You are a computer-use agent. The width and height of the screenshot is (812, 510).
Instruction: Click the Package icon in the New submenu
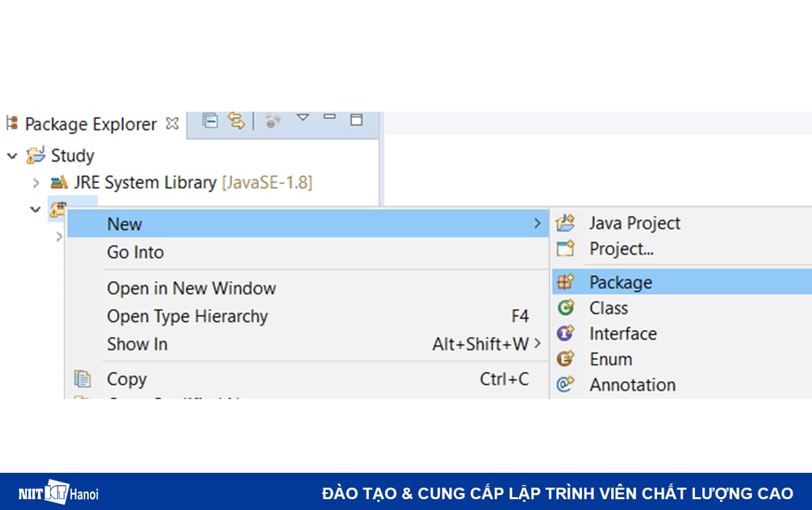click(565, 282)
